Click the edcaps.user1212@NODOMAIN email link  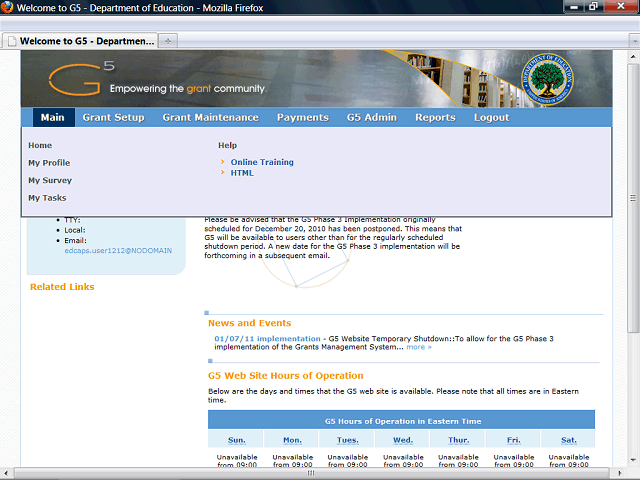(118, 251)
